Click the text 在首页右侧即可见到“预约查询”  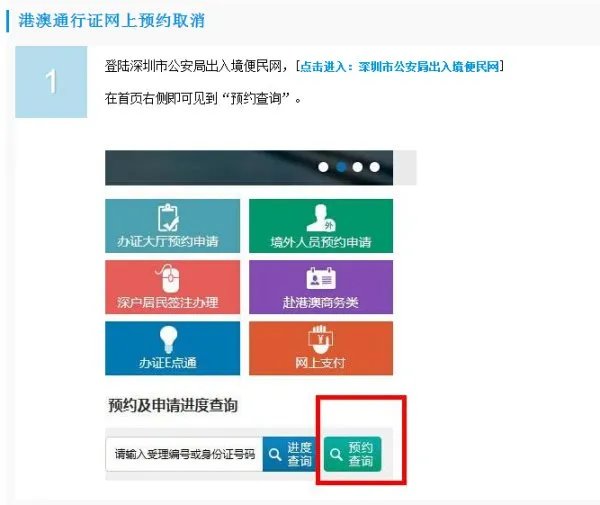pos(203,99)
